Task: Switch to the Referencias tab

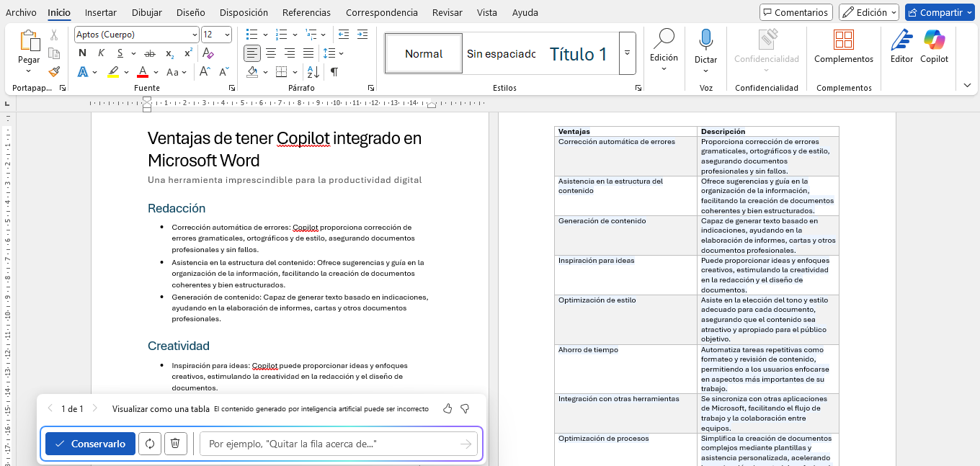Action: coord(306,12)
